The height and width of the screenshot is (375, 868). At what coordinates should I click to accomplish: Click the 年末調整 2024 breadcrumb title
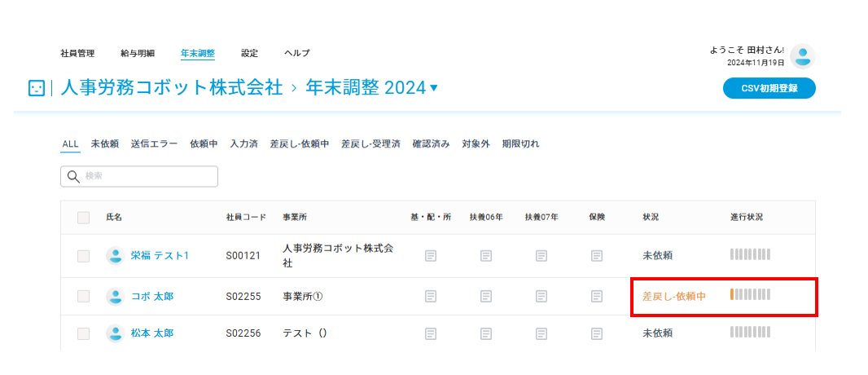pos(366,87)
